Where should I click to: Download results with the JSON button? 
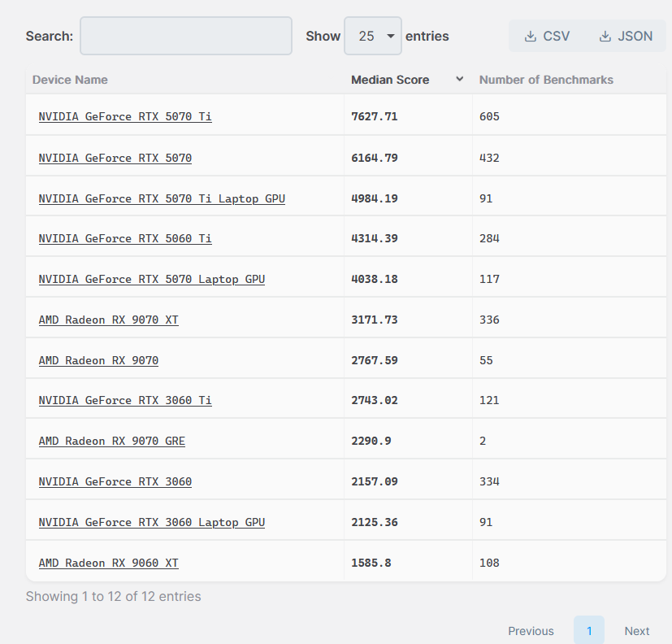626,36
